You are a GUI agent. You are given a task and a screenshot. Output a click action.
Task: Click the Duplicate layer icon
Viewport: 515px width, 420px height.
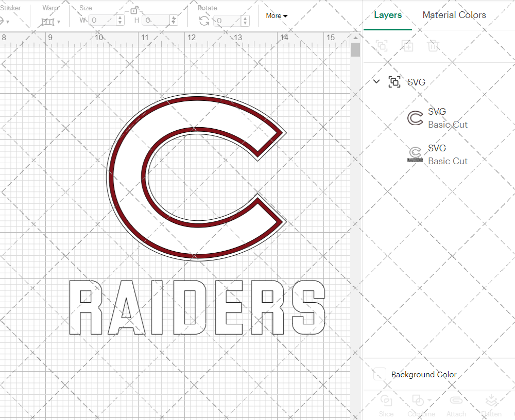[407, 46]
